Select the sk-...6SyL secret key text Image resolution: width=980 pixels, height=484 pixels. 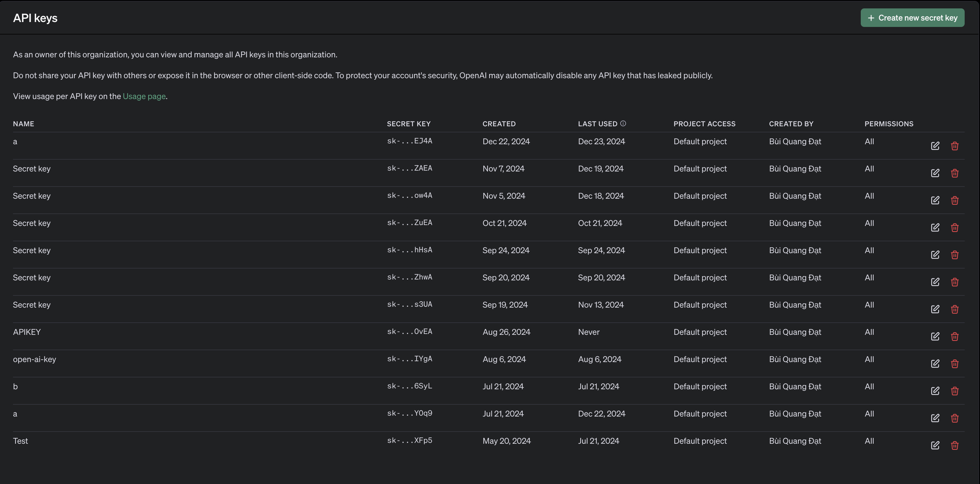pyautogui.click(x=409, y=386)
